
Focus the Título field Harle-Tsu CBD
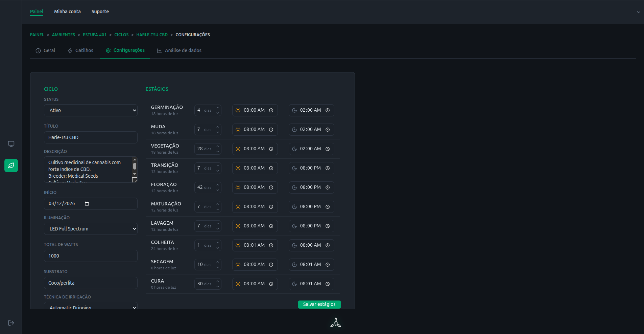(91, 137)
